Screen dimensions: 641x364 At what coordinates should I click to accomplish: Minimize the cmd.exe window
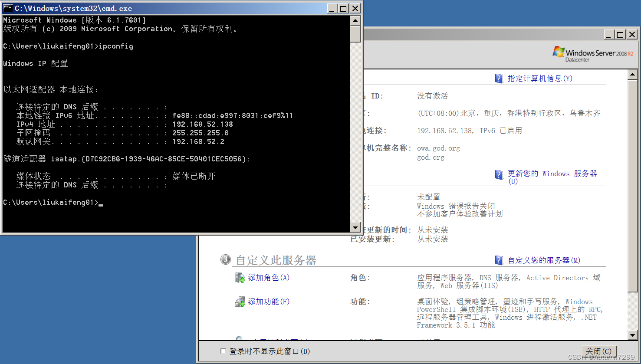click(x=332, y=8)
